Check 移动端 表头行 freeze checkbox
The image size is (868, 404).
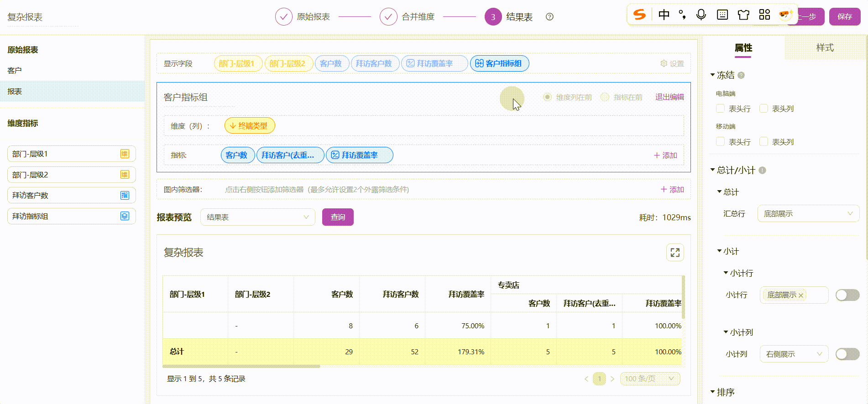point(720,142)
